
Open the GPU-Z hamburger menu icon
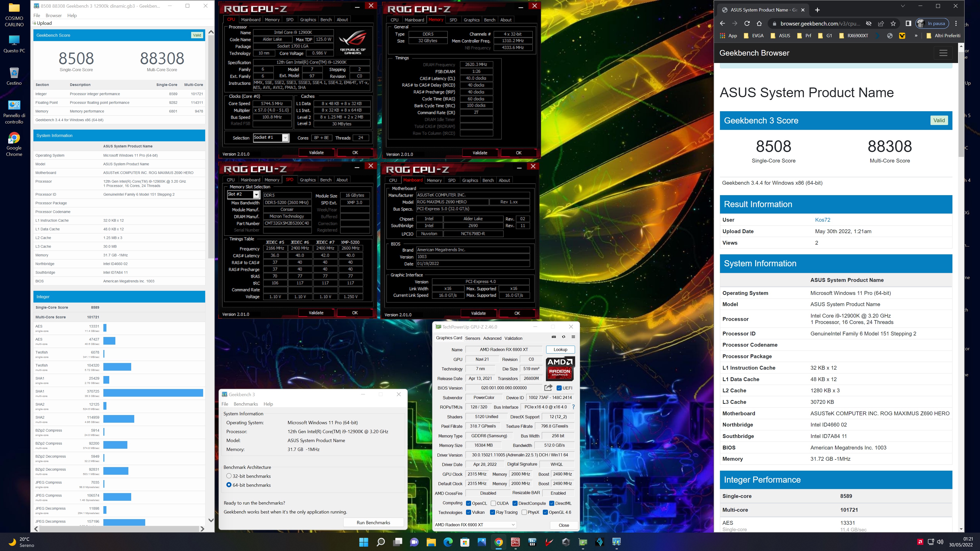573,337
